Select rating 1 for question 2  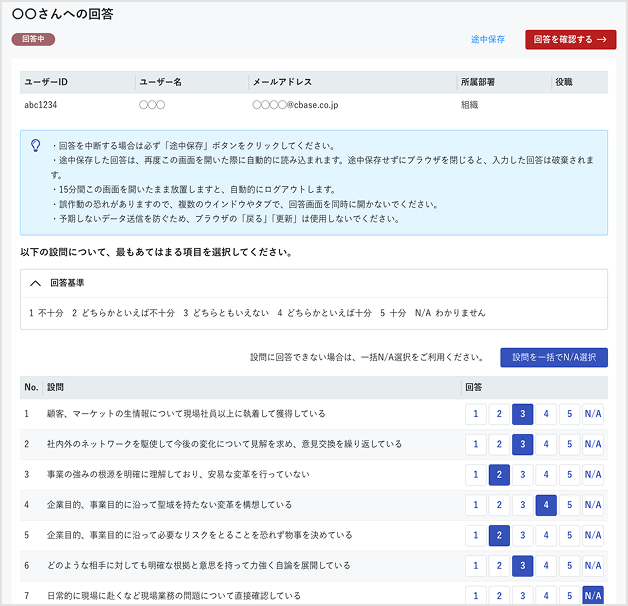[x=475, y=444]
